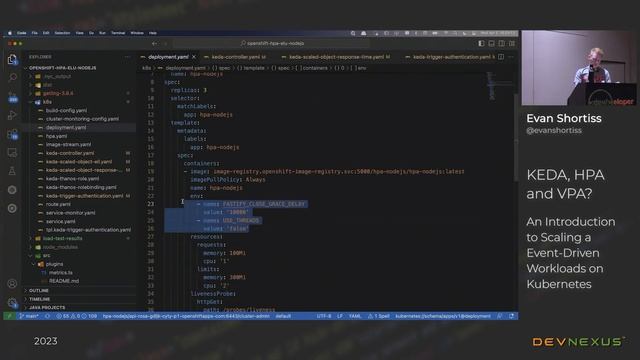Open the Run and Debug view

[x=12, y=116]
